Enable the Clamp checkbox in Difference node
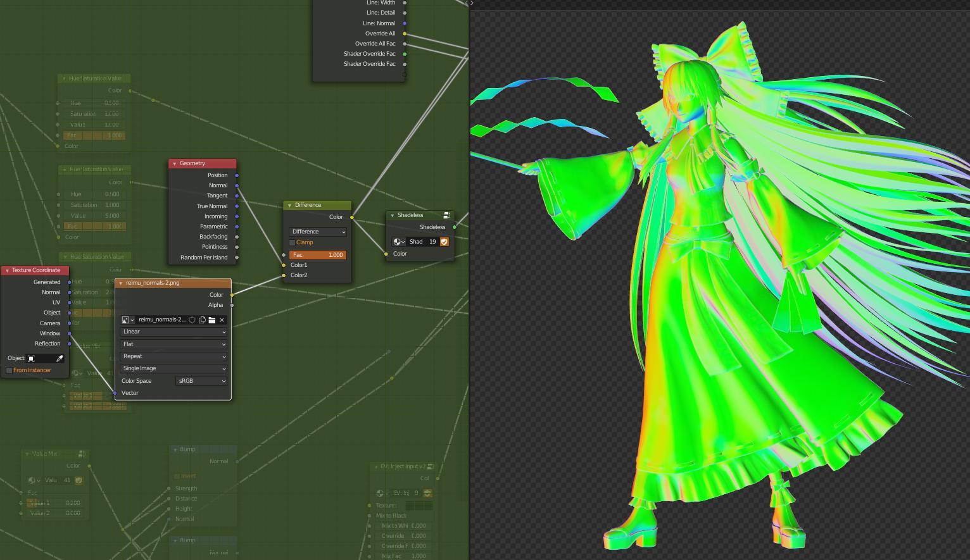The image size is (970, 560). 292,242
